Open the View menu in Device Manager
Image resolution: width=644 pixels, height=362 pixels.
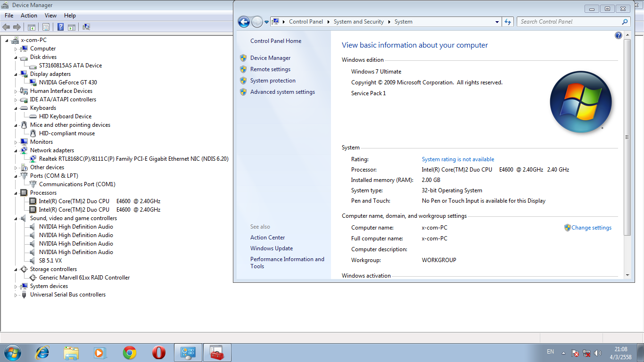coord(50,16)
